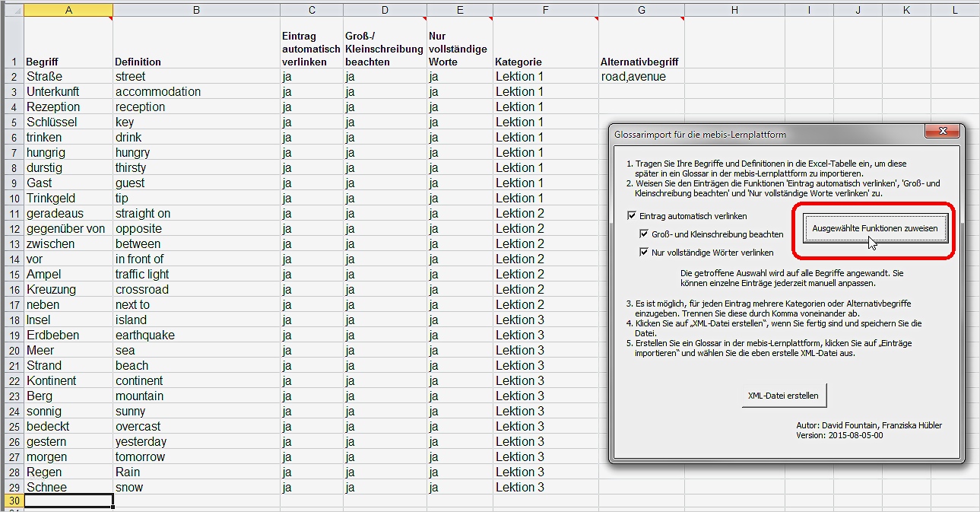This screenshot has height=512, width=980.
Task: Click the "XML-Datei erstellen" button
Action: click(784, 395)
